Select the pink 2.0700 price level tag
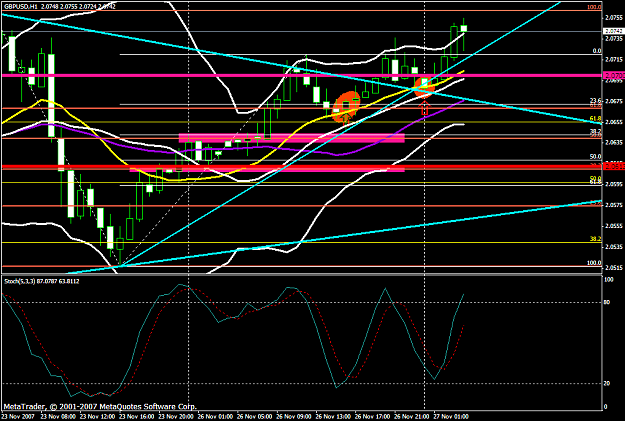Screen dimensions: 625x421 614,75
